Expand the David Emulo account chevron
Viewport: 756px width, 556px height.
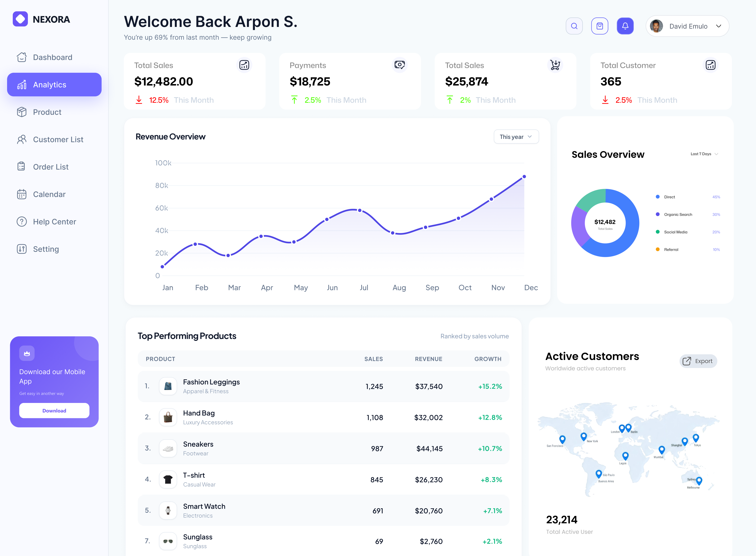click(719, 26)
